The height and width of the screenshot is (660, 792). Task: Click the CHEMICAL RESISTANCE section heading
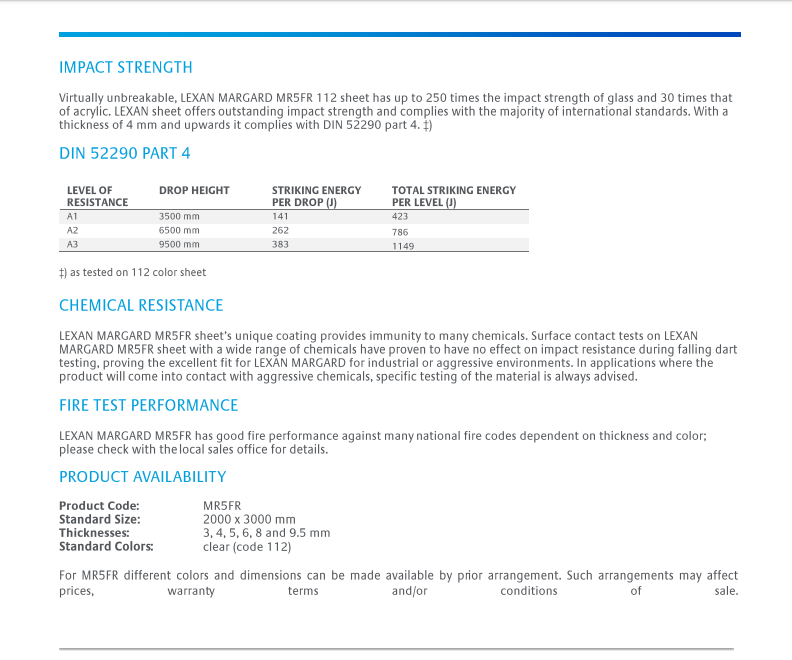coord(141,305)
